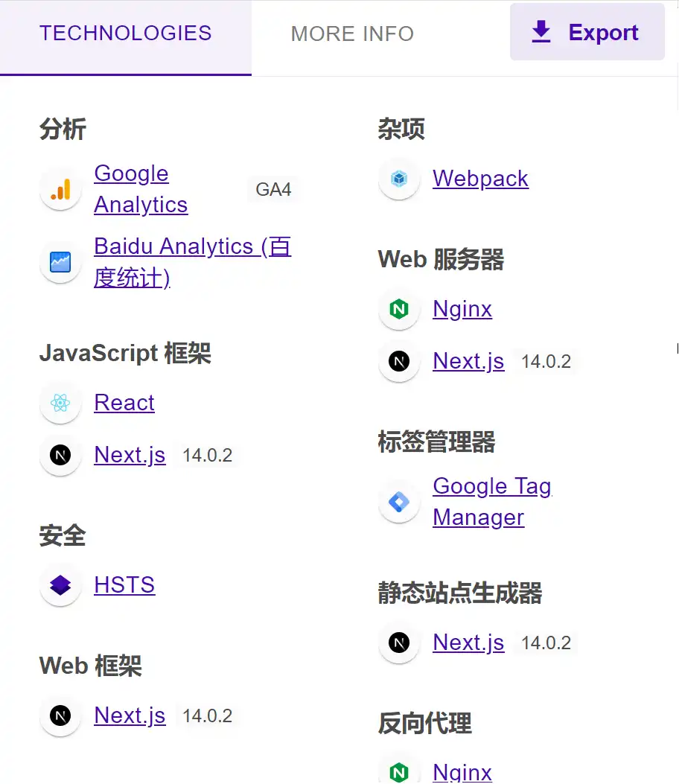This screenshot has height=784, width=679.
Task: Click the GA4 version badge
Action: [273, 190]
